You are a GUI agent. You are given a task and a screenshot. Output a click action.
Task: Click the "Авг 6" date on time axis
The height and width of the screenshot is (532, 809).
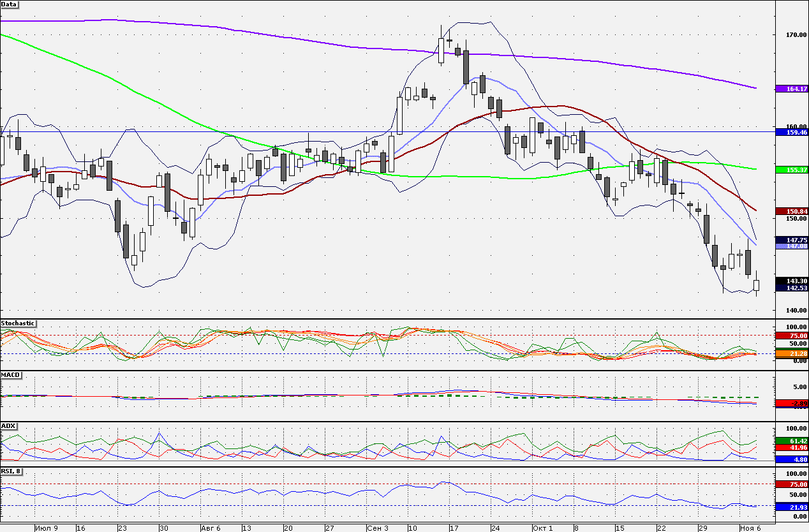(x=210, y=528)
